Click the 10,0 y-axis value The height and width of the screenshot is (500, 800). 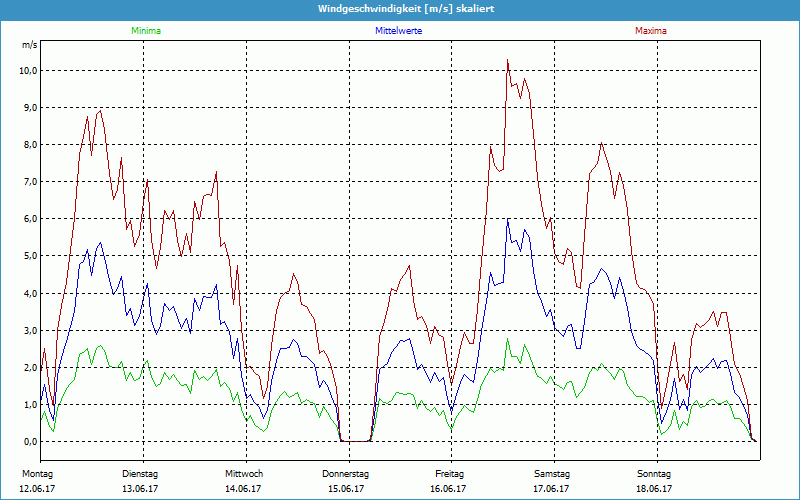tap(26, 71)
